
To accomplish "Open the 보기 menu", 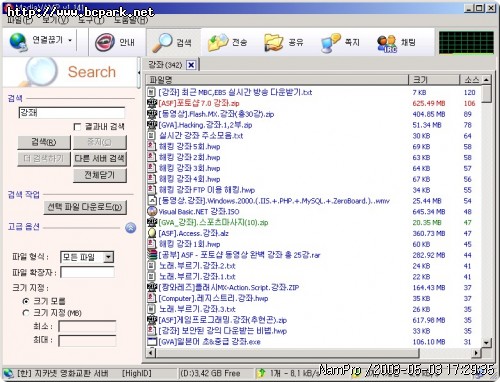I will click(x=55, y=20).
